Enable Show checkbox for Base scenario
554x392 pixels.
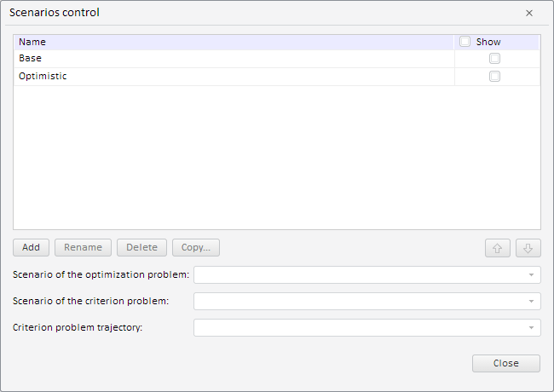(x=494, y=59)
